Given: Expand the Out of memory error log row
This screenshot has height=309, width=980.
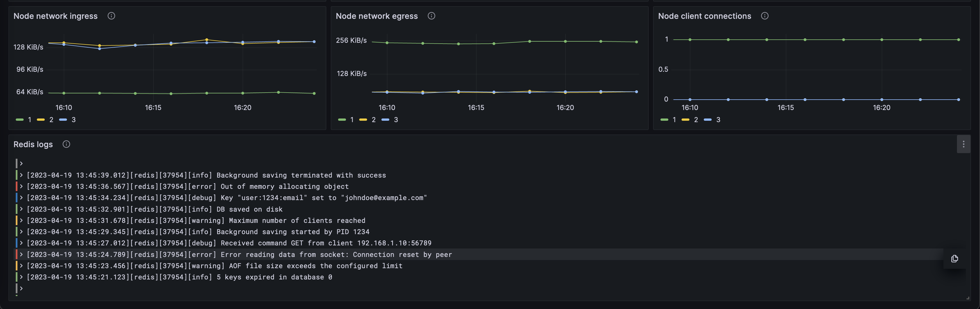Looking at the screenshot, I should (x=21, y=187).
